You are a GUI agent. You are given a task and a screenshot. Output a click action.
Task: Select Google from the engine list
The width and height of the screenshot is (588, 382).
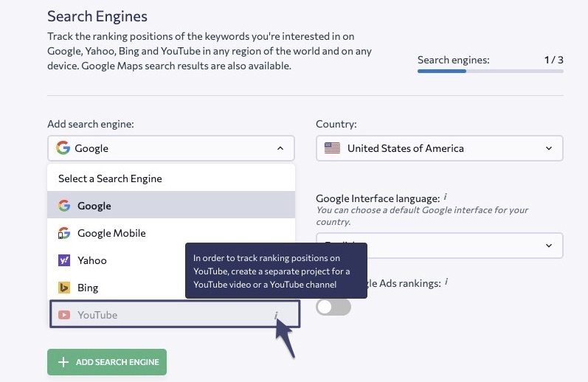(171, 205)
